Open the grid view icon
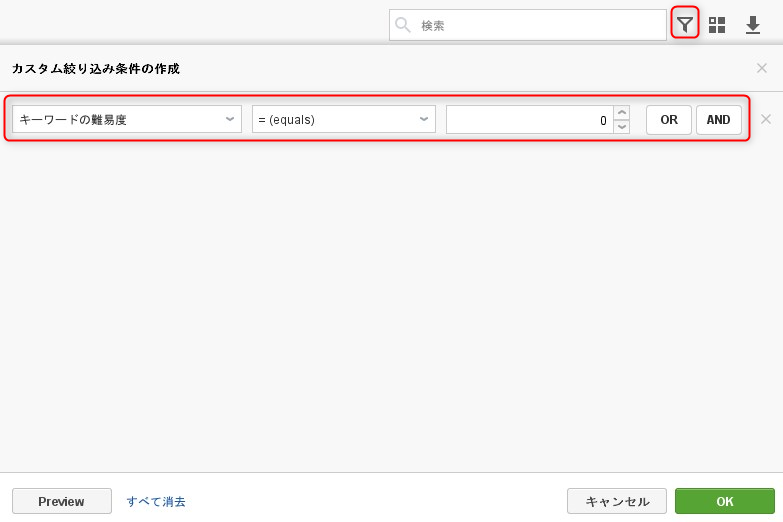Image resolution: width=783 pixels, height=522 pixels. click(x=717, y=24)
